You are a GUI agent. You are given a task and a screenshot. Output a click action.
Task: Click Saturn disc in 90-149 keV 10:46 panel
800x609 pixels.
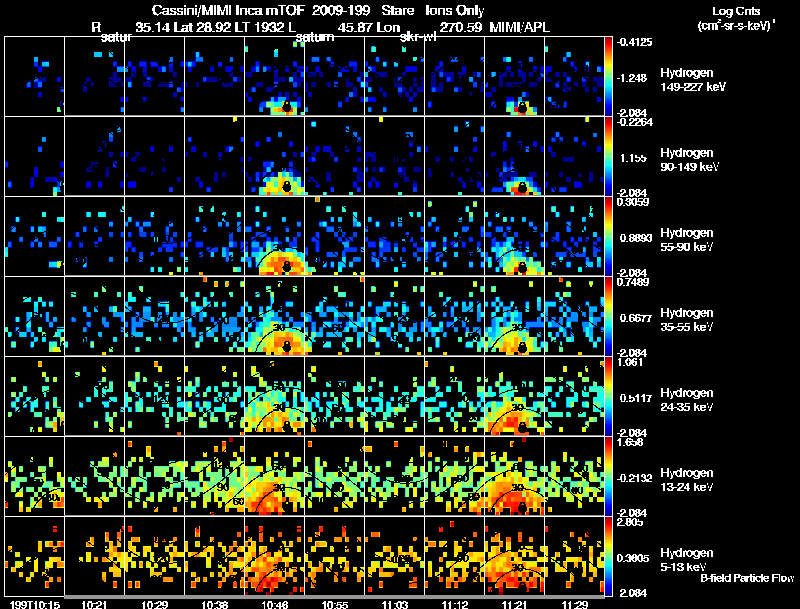pyautogui.click(x=287, y=187)
